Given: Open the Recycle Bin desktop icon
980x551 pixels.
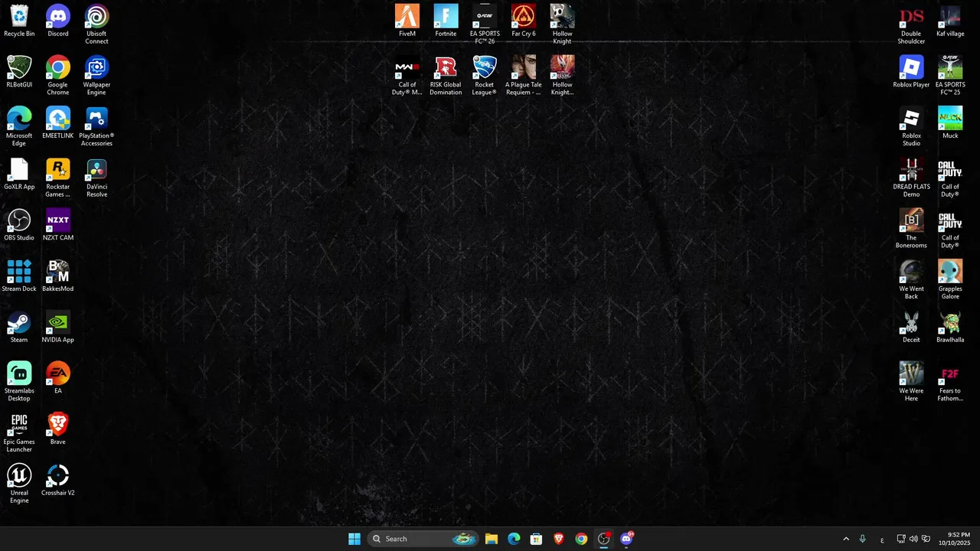Looking at the screenshot, I should tap(19, 21).
